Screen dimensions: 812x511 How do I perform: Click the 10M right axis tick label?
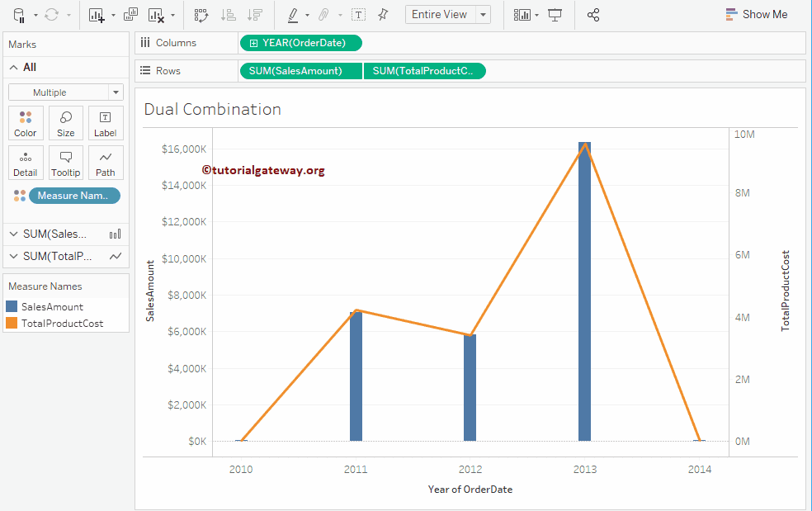tap(744, 135)
